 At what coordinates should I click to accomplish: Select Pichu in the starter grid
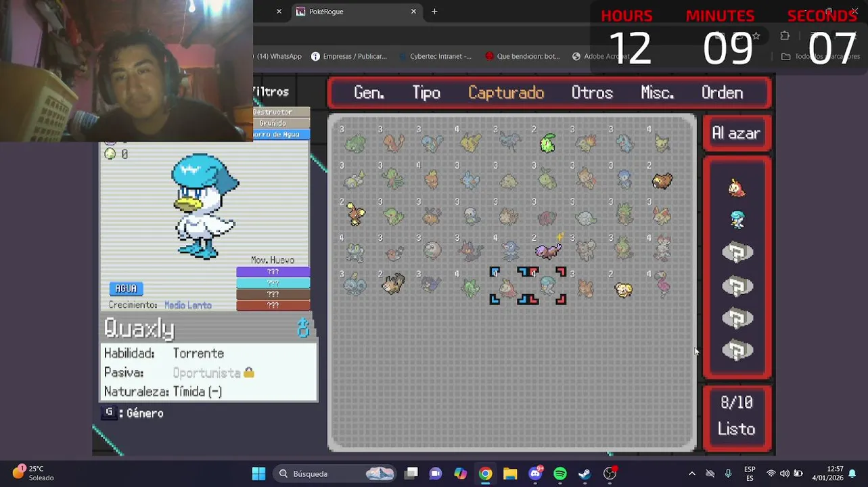tap(662, 143)
